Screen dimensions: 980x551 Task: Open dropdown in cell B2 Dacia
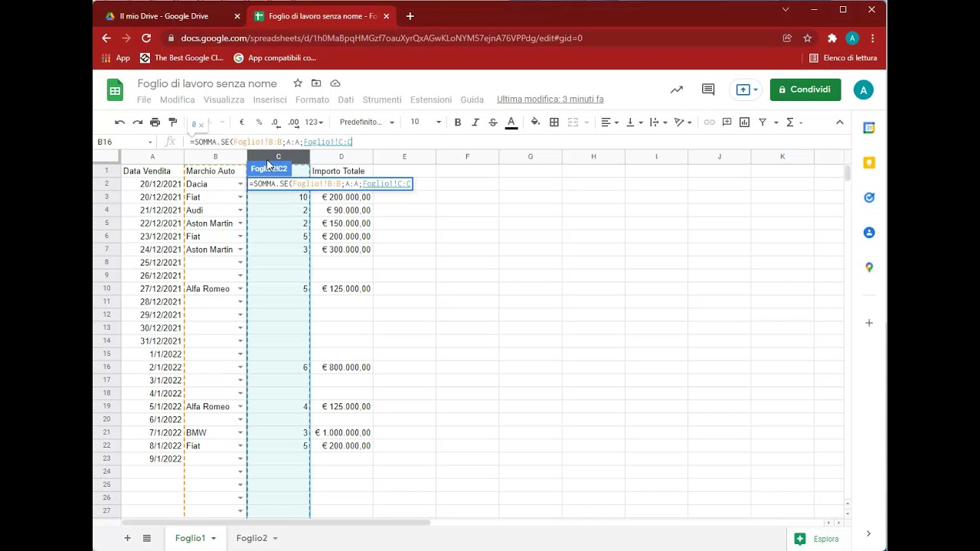click(240, 184)
